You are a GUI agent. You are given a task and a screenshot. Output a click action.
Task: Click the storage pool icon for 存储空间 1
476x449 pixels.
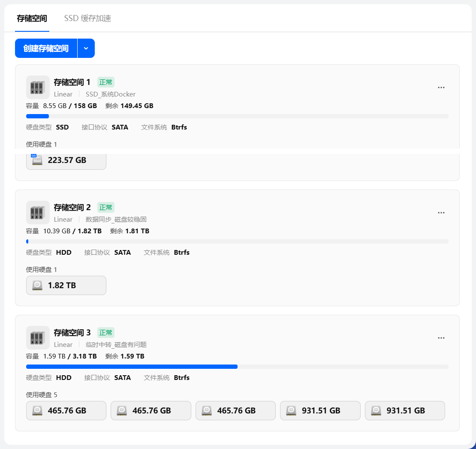[38, 87]
